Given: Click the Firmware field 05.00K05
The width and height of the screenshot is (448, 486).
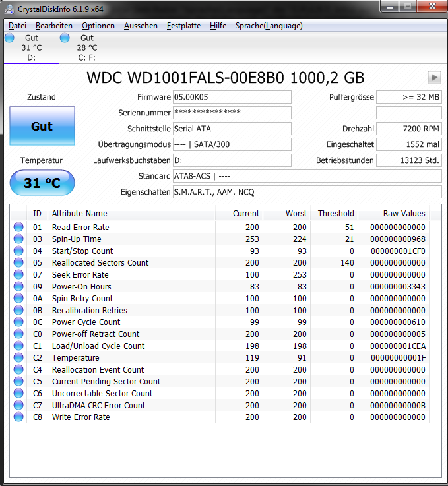Looking at the screenshot, I should (x=232, y=97).
